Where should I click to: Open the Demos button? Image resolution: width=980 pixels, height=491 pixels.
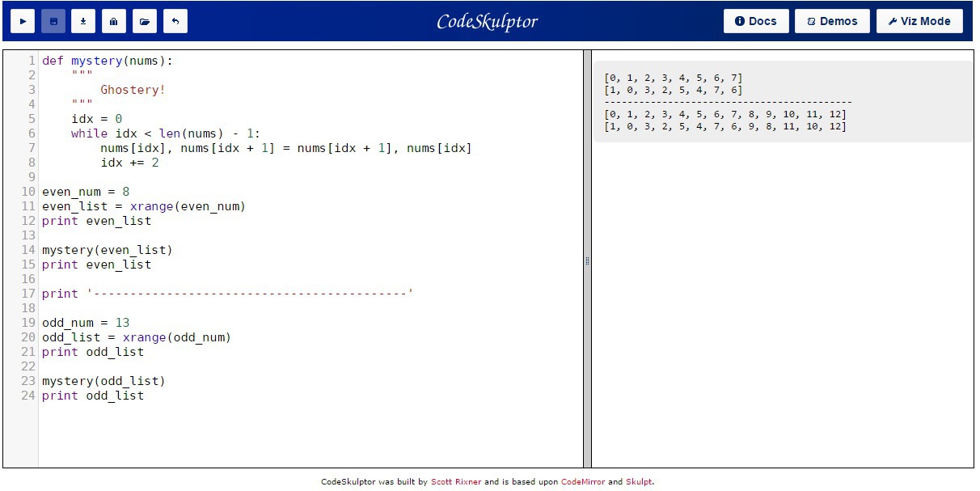(832, 21)
